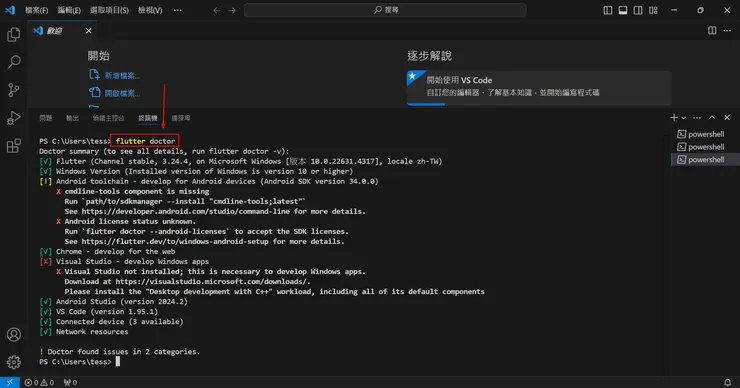Screen dimensions: 740x388
Task: Open the 編輯(E) menu
Action: click(69, 10)
